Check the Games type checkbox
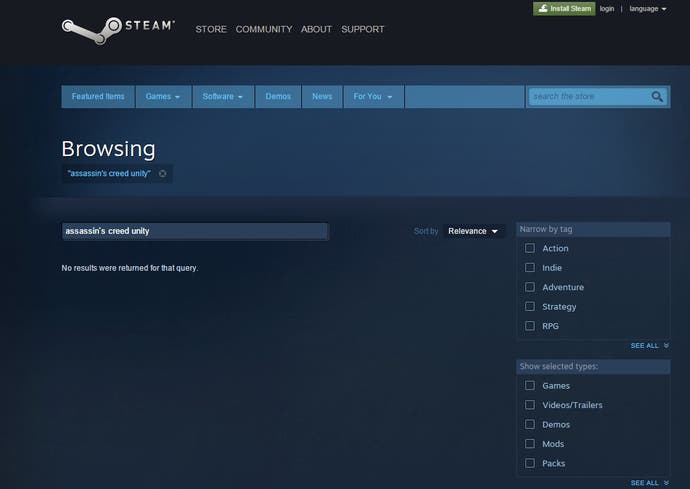Screen dimensions: 690x489 [530, 386]
